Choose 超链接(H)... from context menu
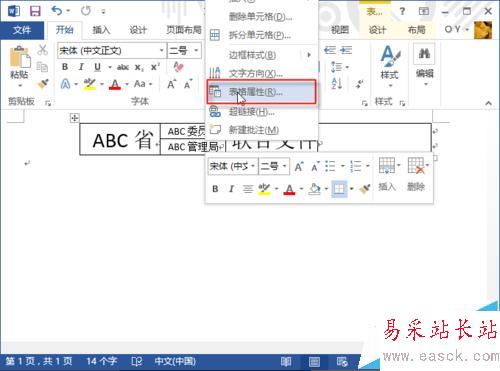The width and height of the screenshot is (500, 371). click(x=262, y=112)
